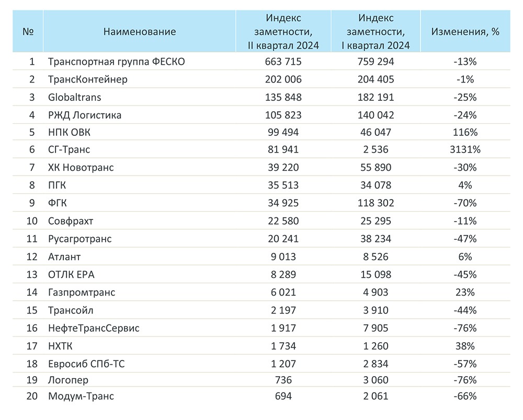Image resolution: width=523 pixels, height=420 pixels.
Task: Click the II квартал 2024 index header
Action: (x=283, y=32)
